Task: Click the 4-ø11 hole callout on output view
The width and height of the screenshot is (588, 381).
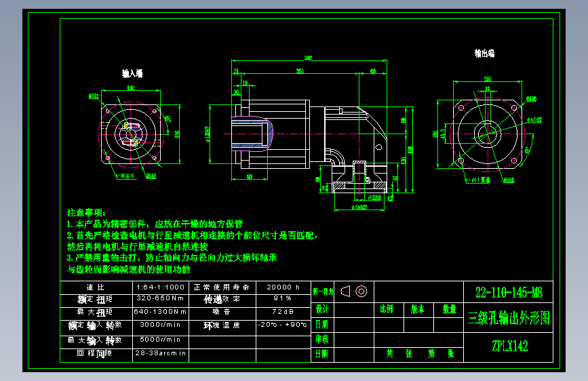Action: (479, 180)
